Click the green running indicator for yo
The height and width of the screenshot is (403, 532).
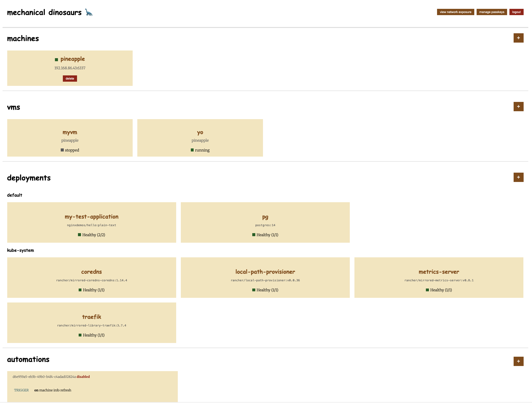pyautogui.click(x=192, y=150)
